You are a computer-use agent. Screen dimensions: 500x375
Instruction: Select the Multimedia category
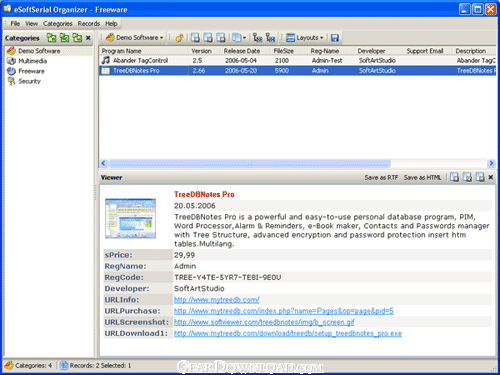33,61
